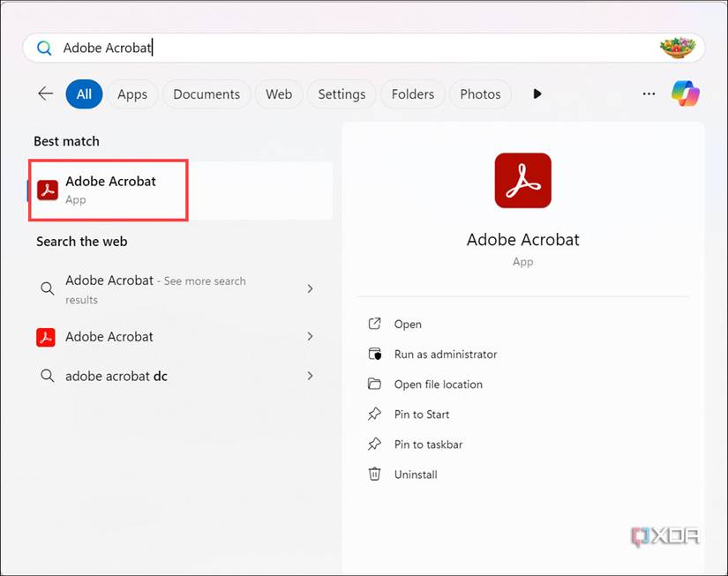Select the Adobe Acrobat best match result
728x576 pixels.
click(x=109, y=190)
